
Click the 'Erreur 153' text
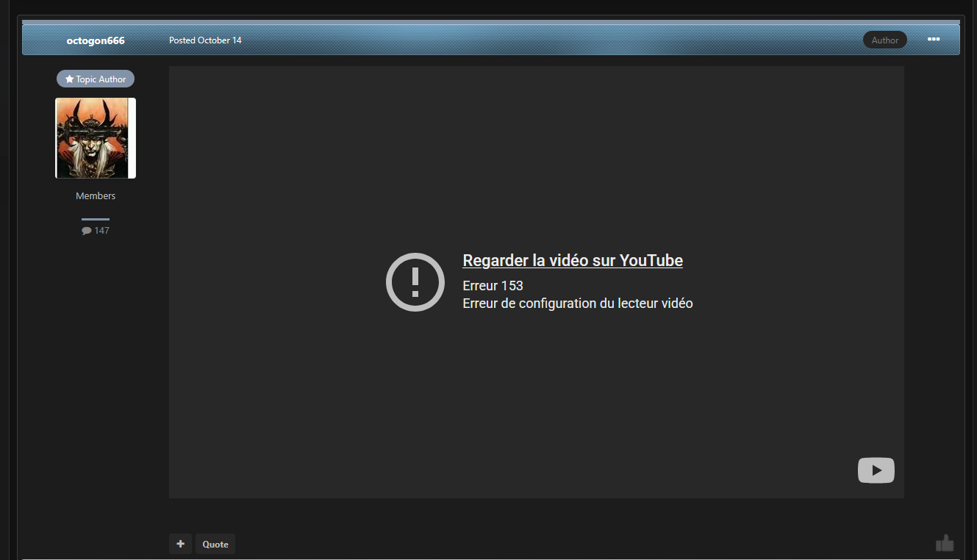(493, 285)
